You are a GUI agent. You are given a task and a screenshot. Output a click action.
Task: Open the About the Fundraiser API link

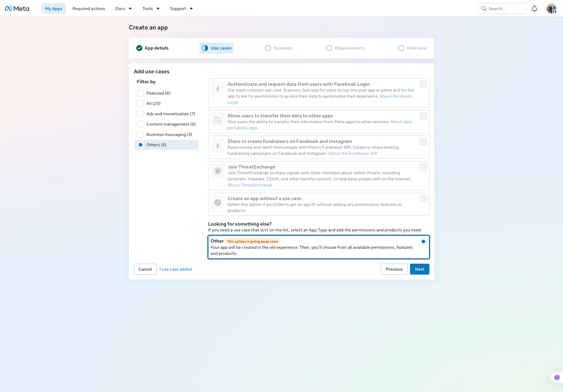(353, 153)
